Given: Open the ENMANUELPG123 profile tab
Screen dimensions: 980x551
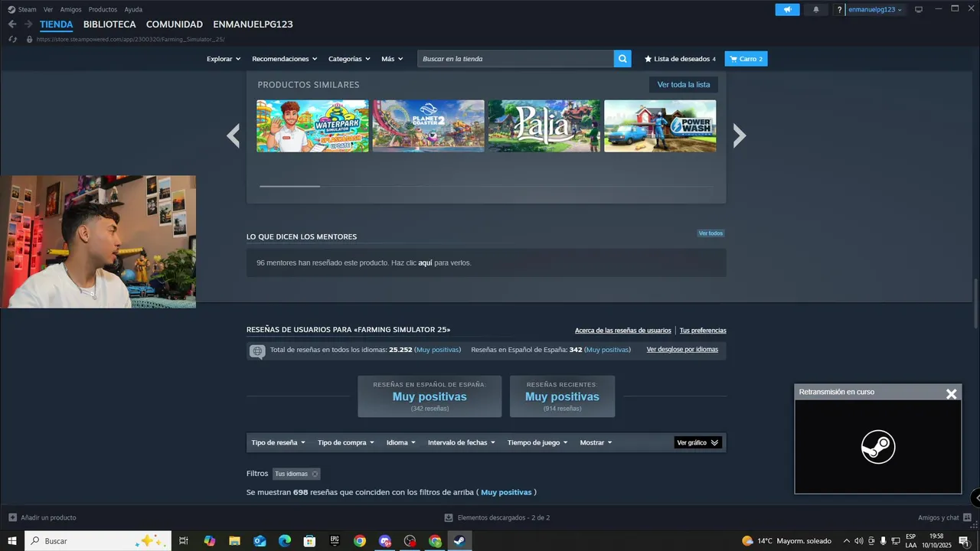Looking at the screenshot, I should click(253, 24).
